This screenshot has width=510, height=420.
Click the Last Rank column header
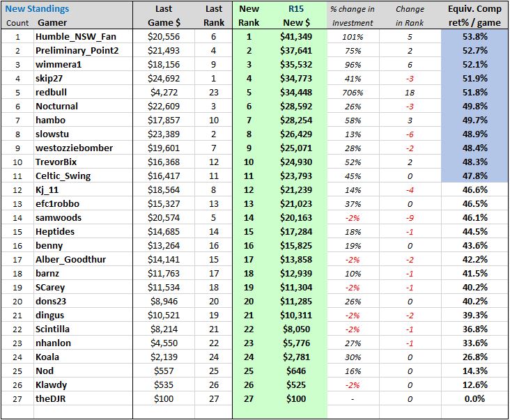tap(214, 16)
